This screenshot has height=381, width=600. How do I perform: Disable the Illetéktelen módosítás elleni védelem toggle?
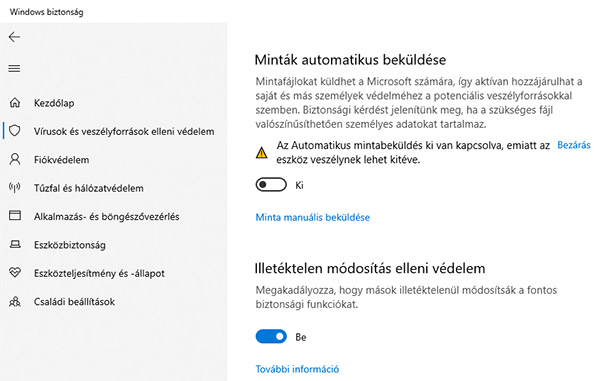click(271, 337)
